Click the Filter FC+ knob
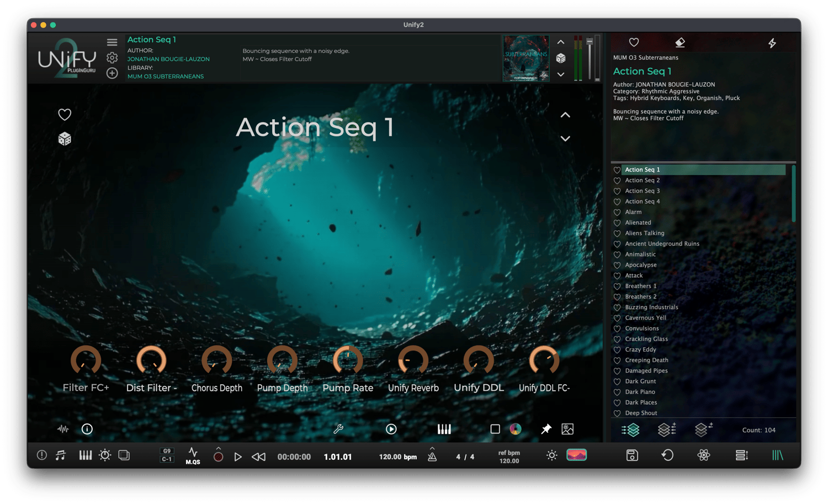The height and width of the screenshot is (504, 828). tap(86, 360)
